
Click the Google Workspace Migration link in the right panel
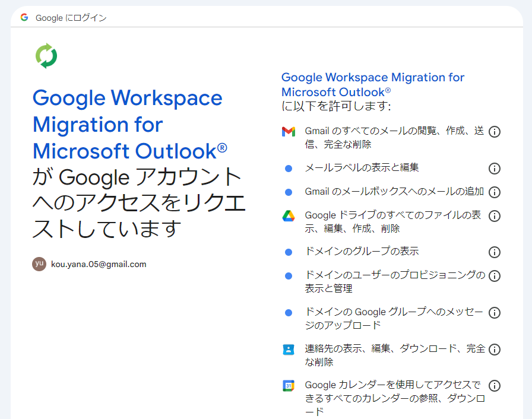click(372, 85)
